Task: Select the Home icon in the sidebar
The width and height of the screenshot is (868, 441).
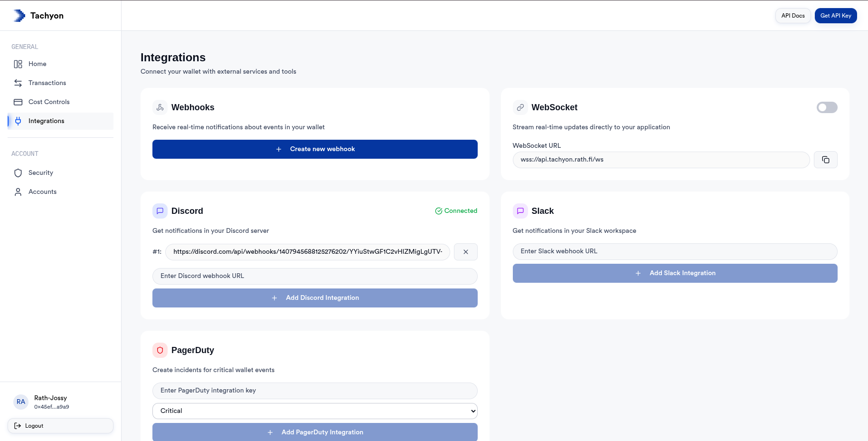Action: pyautogui.click(x=18, y=64)
